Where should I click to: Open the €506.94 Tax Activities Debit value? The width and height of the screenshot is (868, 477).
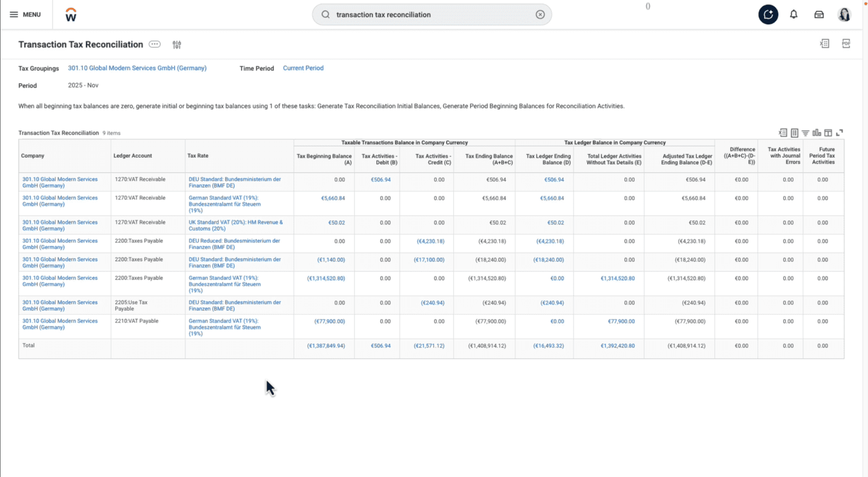380,180
